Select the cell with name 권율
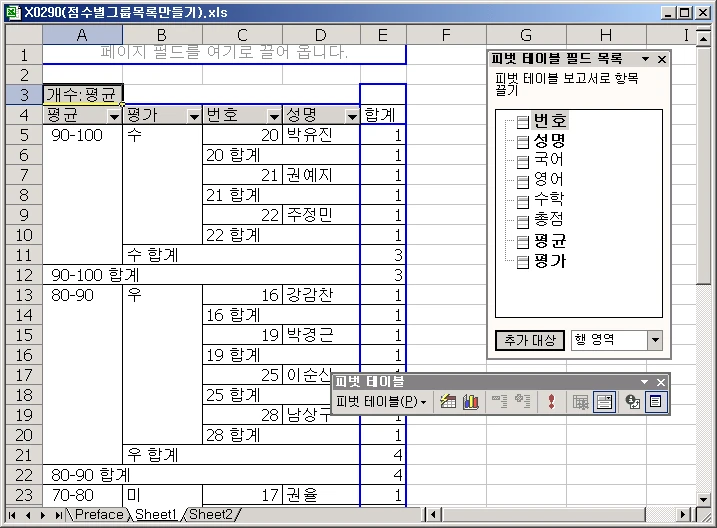The image size is (717, 528). (x=321, y=495)
